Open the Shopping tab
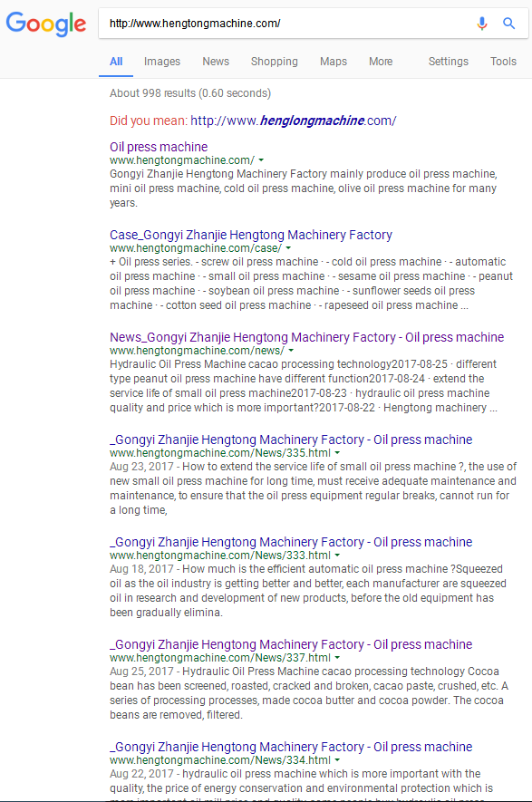 pyautogui.click(x=275, y=62)
